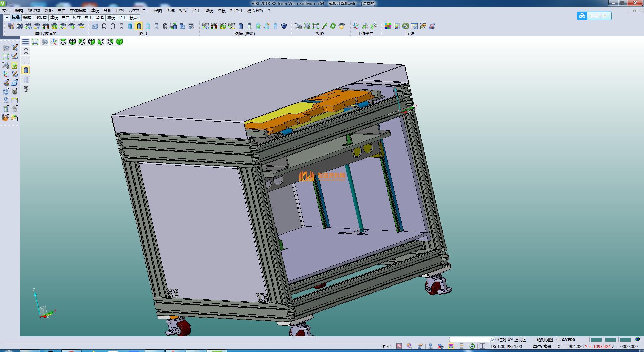The image size is (644, 352).
Task: Click the 绝对视图 status bar button
Action: point(545,340)
